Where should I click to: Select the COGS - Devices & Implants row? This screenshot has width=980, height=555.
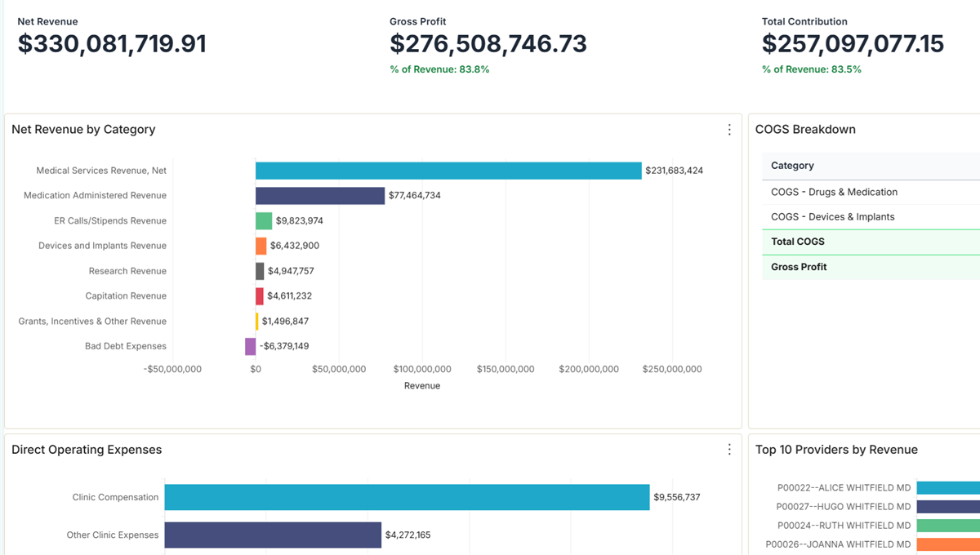(871, 217)
